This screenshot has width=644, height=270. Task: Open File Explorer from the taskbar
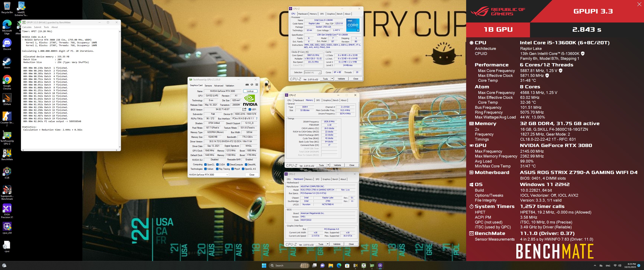click(x=331, y=265)
